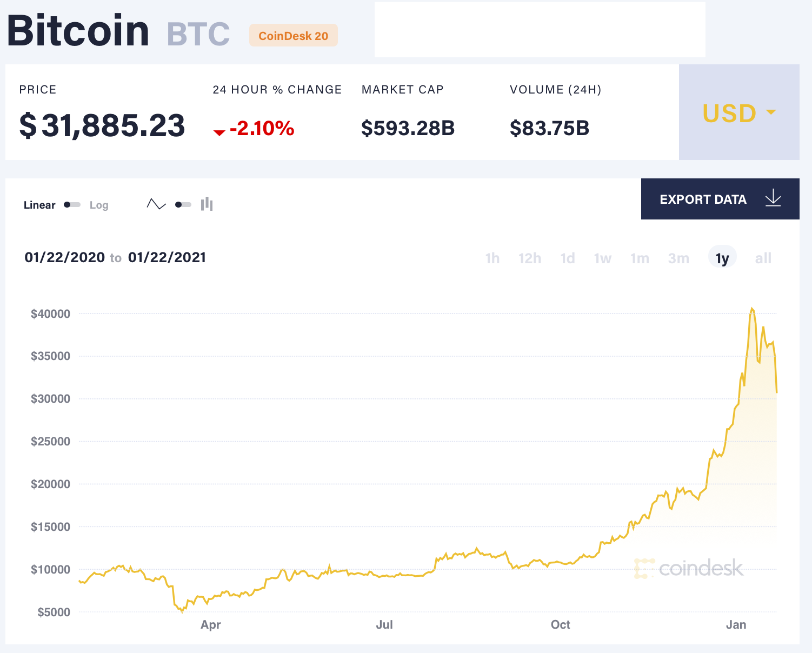This screenshot has width=812, height=653.
Task: Select the all time range tab
Action: pyautogui.click(x=763, y=258)
